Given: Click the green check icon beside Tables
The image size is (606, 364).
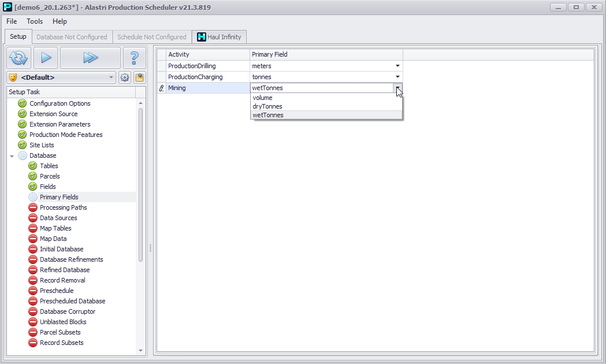Looking at the screenshot, I should tap(33, 166).
